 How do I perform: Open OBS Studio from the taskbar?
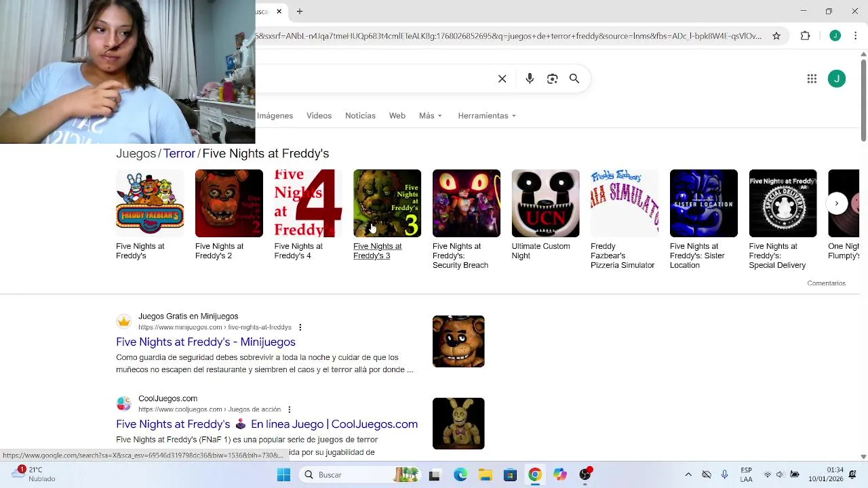coord(585,475)
